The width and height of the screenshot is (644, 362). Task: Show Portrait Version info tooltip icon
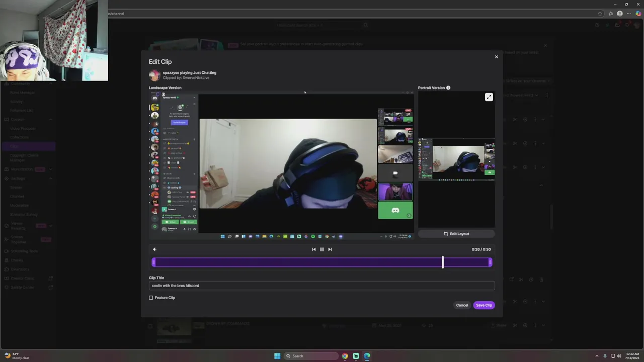448,87
